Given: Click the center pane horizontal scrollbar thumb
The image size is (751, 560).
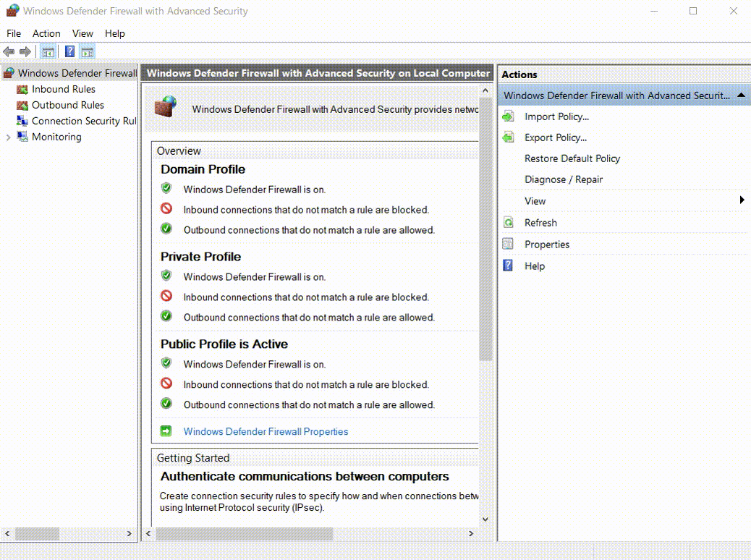Looking at the screenshot, I should point(245,534).
